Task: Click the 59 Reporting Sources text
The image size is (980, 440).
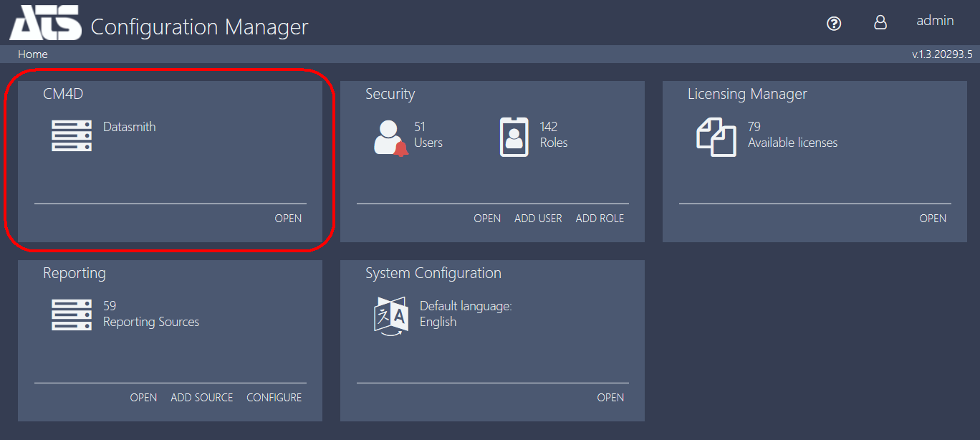Action: [151, 314]
